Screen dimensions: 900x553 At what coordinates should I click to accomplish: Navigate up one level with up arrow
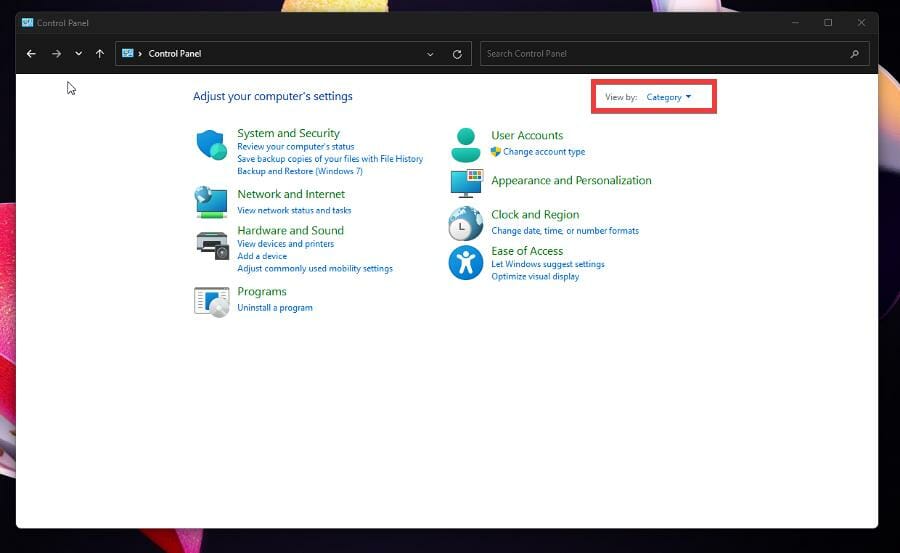tap(99, 54)
